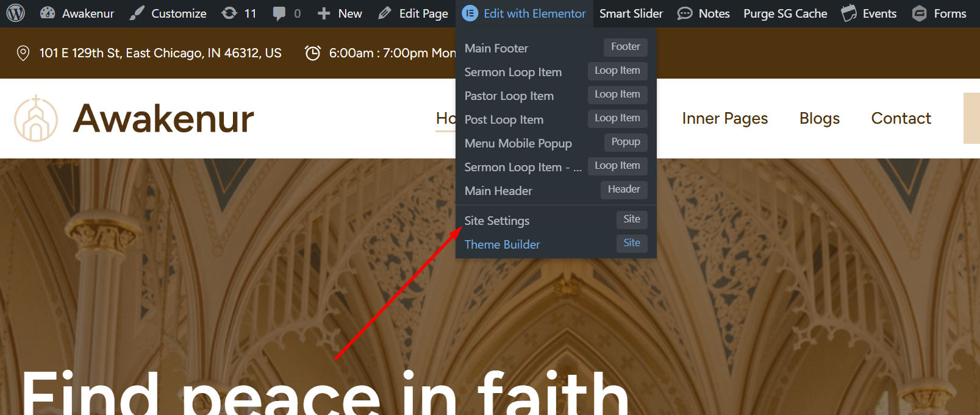Image resolution: width=980 pixels, height=415 pixels.
Task: Select Main Footer from the Elementor dropdown
Action: pos(496,48)
